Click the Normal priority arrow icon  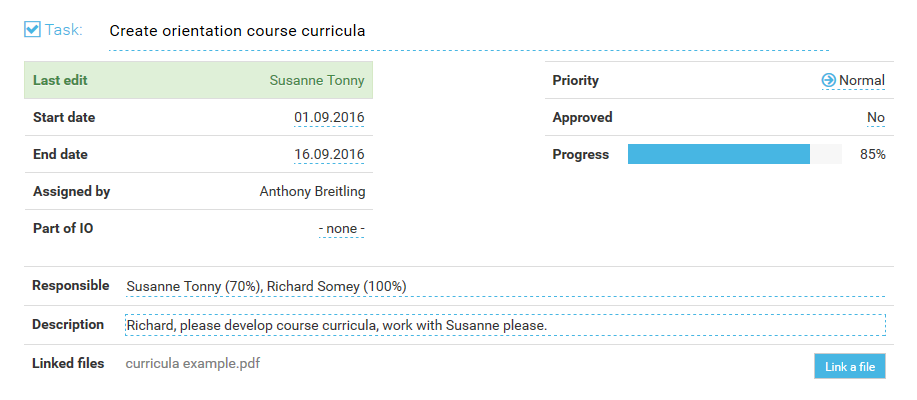coord(828,80)
